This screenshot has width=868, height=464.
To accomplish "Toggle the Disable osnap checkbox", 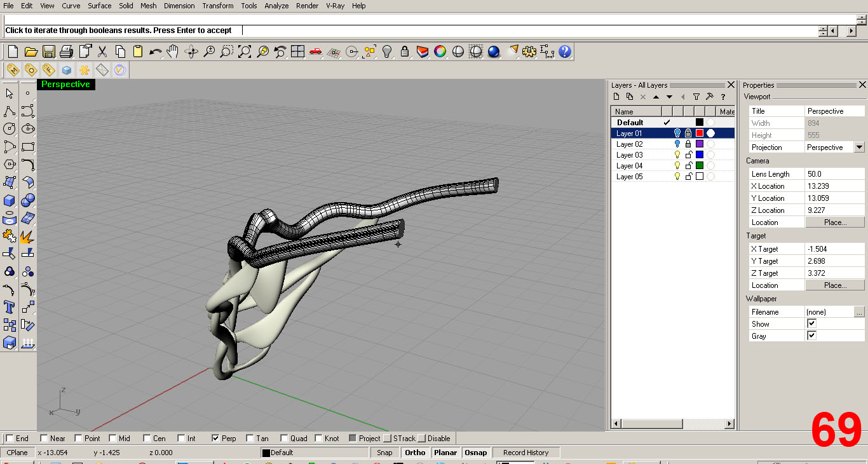I will point(421,438).
